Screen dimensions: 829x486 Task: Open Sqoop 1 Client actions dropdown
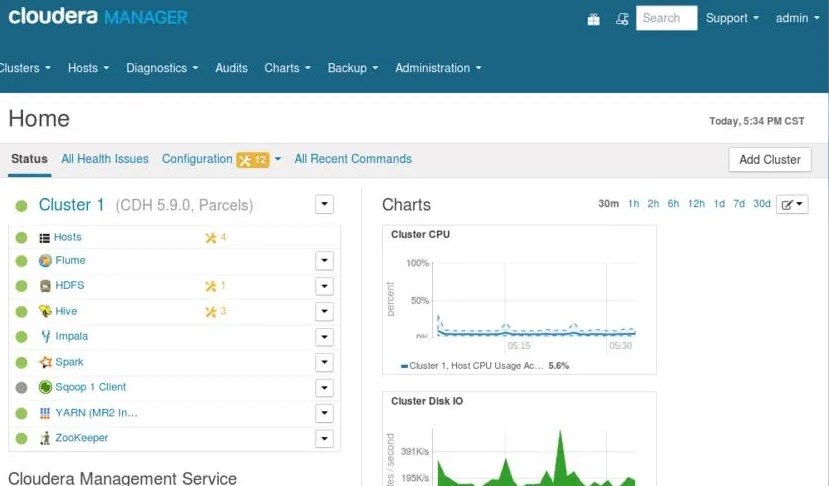tap(324, 387)
